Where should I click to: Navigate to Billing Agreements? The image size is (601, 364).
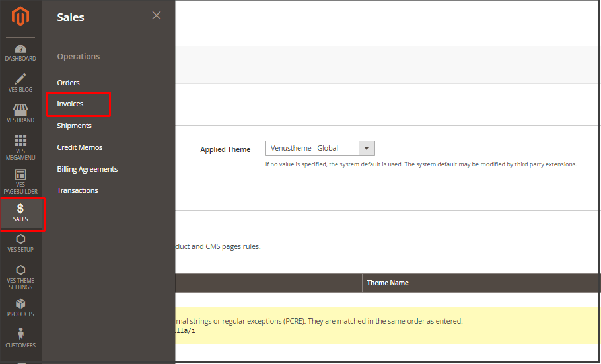click(x=87, y=169)
